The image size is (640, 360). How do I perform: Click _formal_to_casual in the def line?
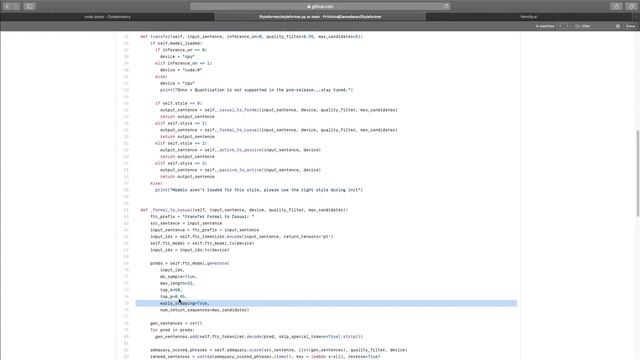(x=171, y=210)
